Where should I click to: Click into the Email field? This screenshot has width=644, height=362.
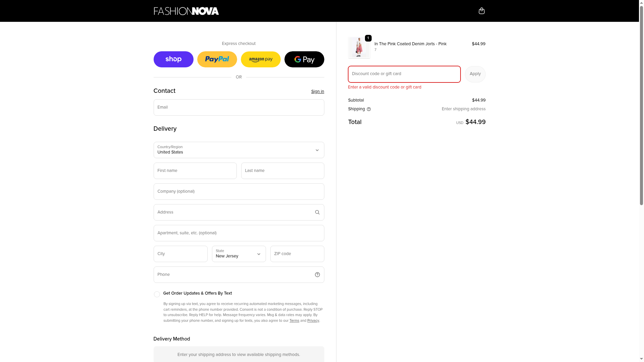239,108
